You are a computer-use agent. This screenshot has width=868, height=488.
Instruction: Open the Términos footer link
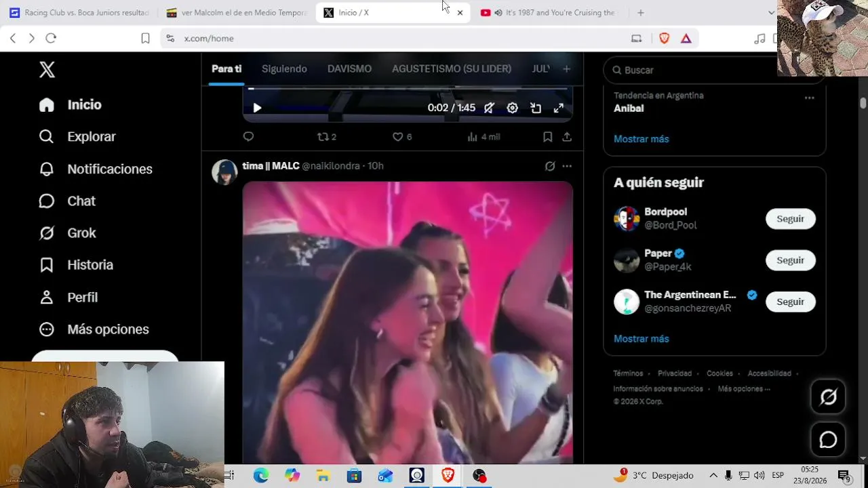point(628,373)
